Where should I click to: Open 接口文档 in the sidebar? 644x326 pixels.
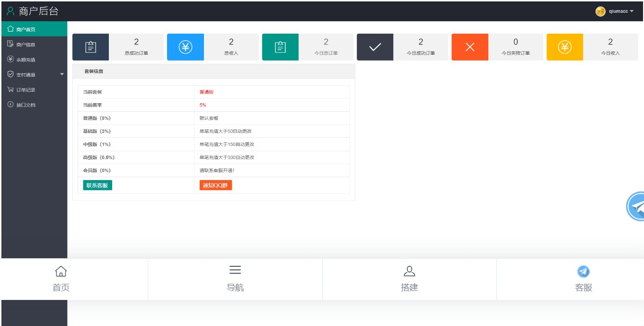pyautogui.click(x=26, y=105)
